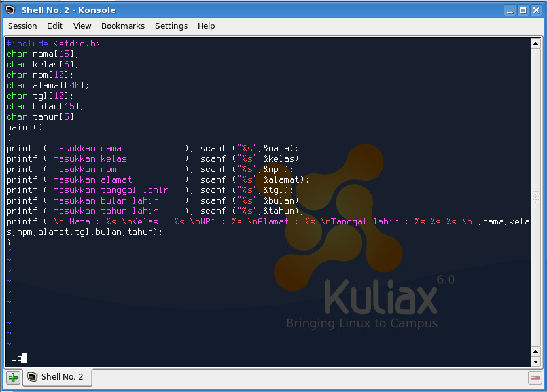This screenshot has height=392, width=547.
Task: Click the #include <stdio.h> line in the editor
Action: point(52,43)
